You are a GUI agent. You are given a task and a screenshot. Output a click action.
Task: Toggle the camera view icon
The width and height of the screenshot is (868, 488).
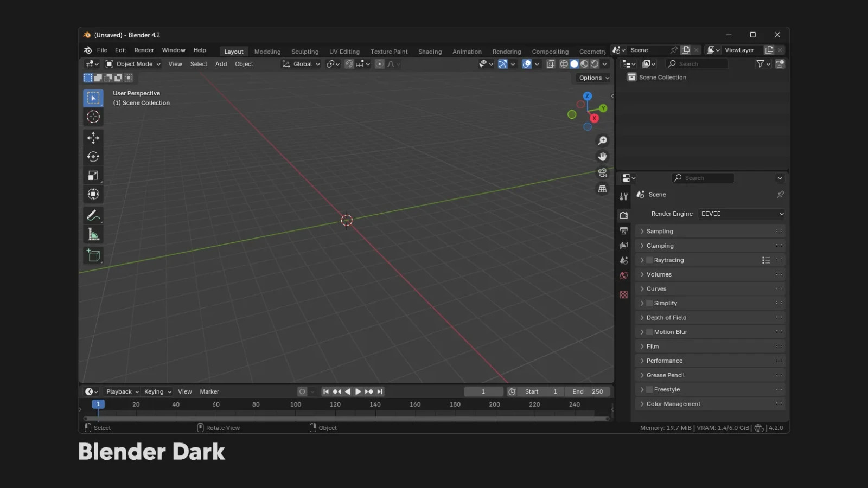pyautogui.click(x=602, y=173)
